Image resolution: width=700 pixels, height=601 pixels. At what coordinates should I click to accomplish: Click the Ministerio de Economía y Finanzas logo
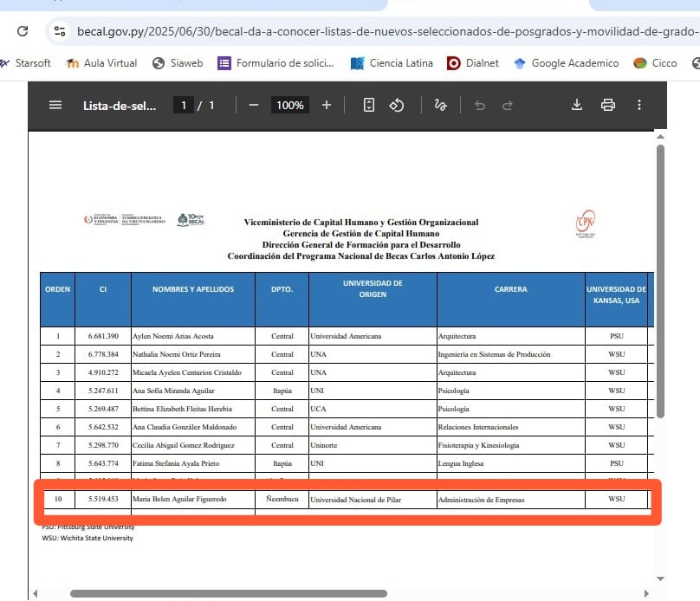(x=125, y=219)
